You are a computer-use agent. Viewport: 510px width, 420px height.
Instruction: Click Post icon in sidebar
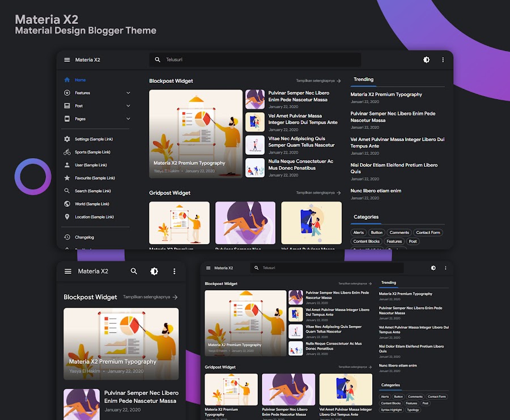click(67, 106)
